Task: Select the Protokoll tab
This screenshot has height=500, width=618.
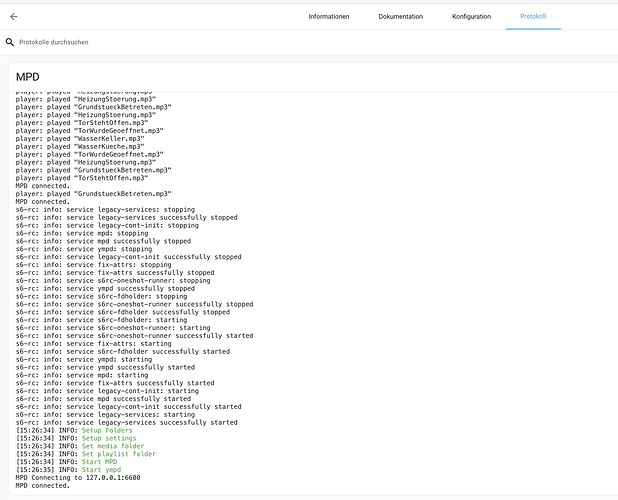Action: [533, 17]
